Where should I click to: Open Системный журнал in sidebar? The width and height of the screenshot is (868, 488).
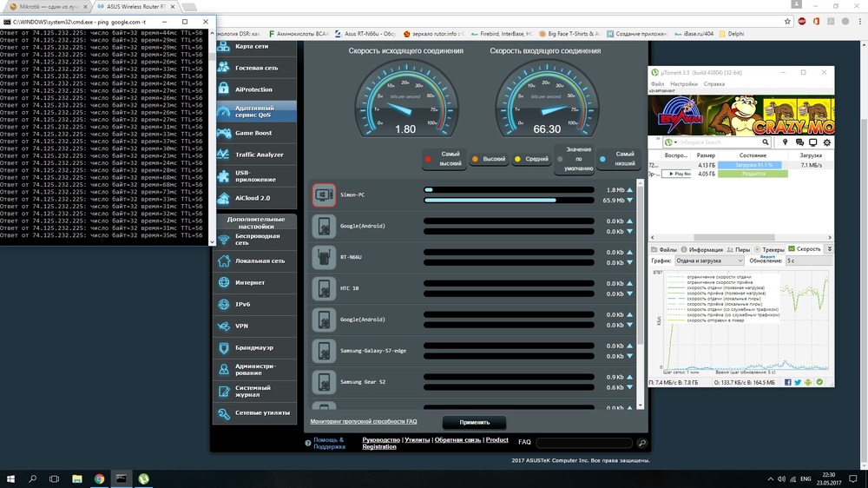click(256, 391)
